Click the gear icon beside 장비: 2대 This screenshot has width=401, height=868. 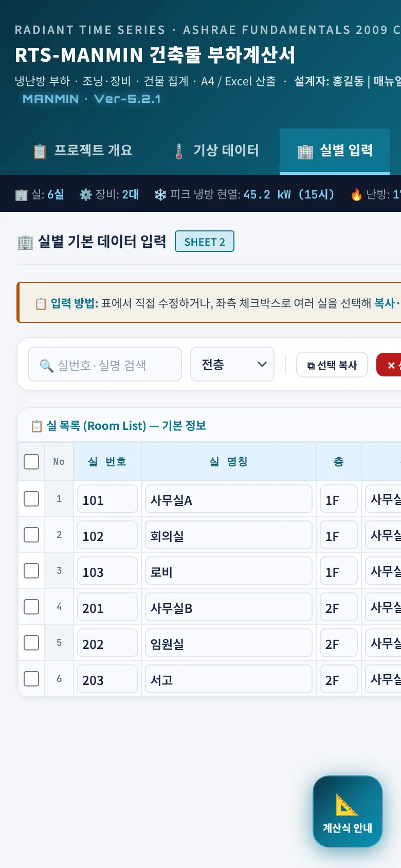pyautogui.click(x=85, y=194)
